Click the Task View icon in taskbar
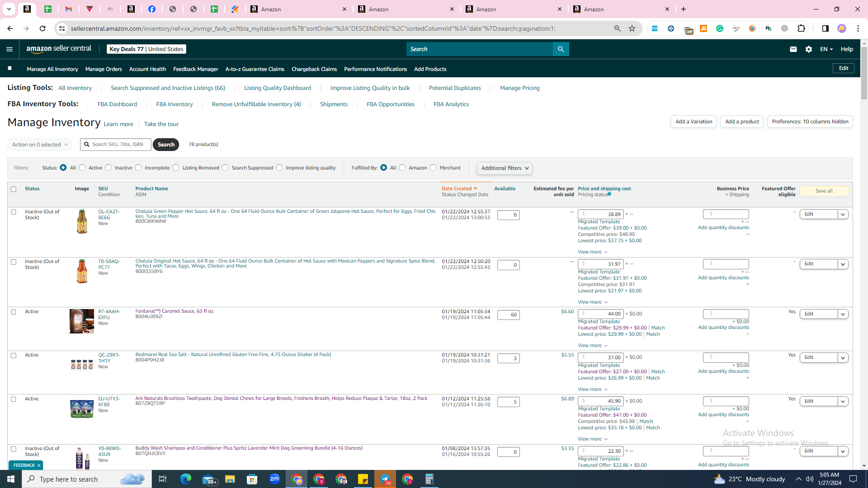The height and width of the screenshot is (488, 868). coord(163,479)
